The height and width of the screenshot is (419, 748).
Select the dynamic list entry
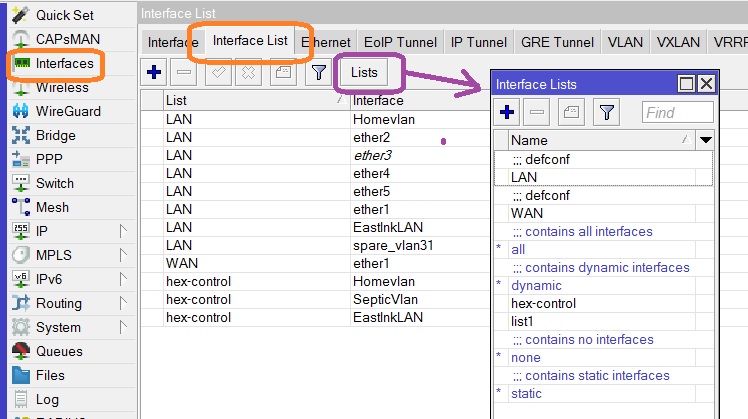point(603,285)
